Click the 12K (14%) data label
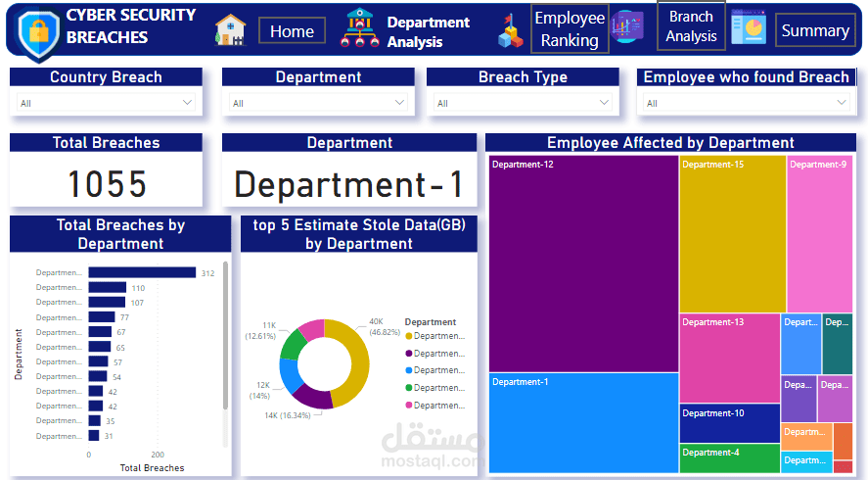Image resolution: width=868 pixels, height=480 pixels. coord(259,390)
